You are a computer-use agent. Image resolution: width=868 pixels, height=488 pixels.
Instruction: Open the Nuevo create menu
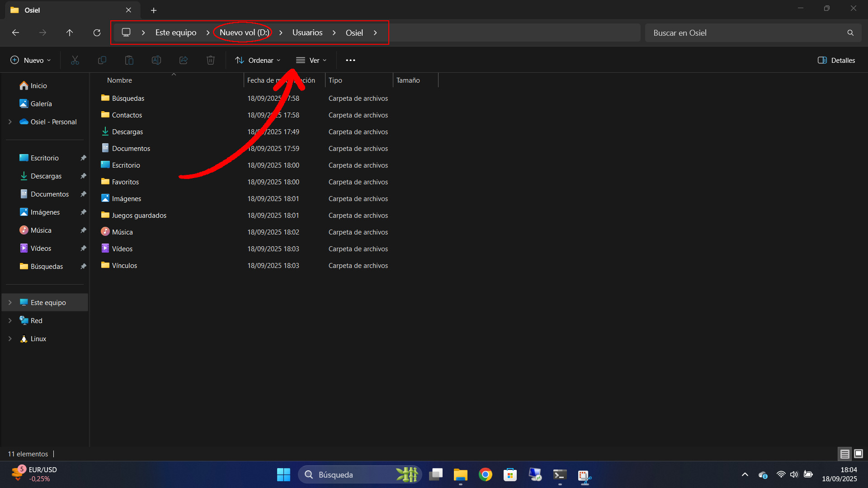point(31,60)
